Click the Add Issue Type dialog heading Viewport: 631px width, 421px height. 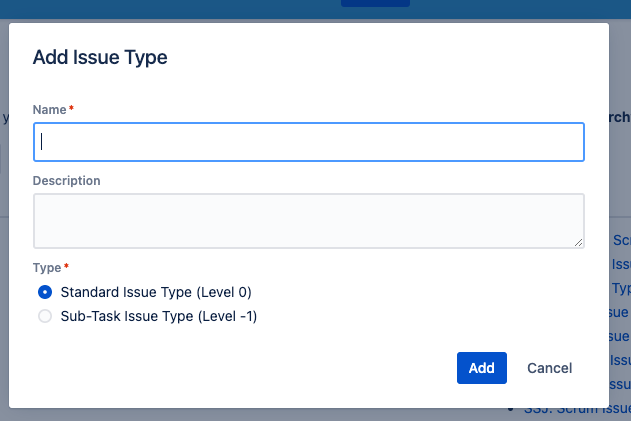100,57
